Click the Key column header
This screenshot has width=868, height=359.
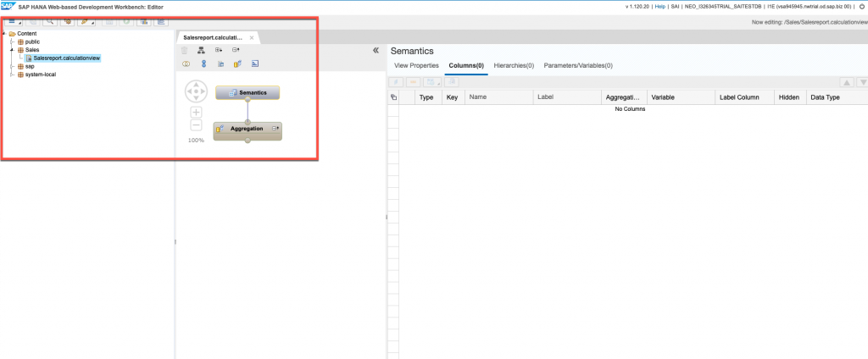click(453, 97)
